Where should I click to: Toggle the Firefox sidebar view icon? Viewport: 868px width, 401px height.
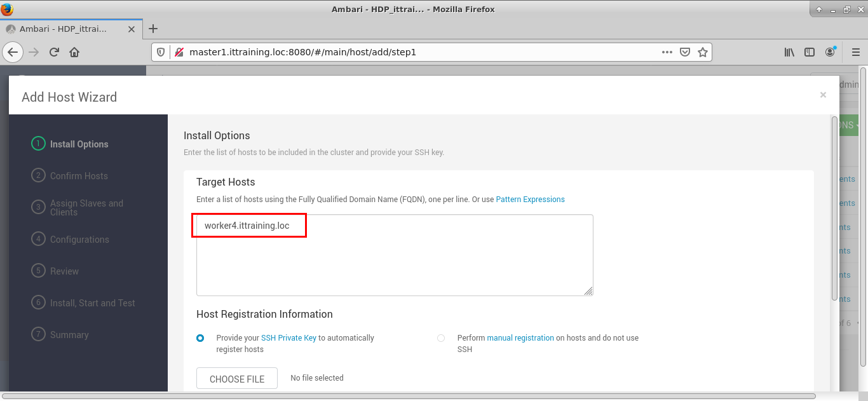click(x=810, y=52)
